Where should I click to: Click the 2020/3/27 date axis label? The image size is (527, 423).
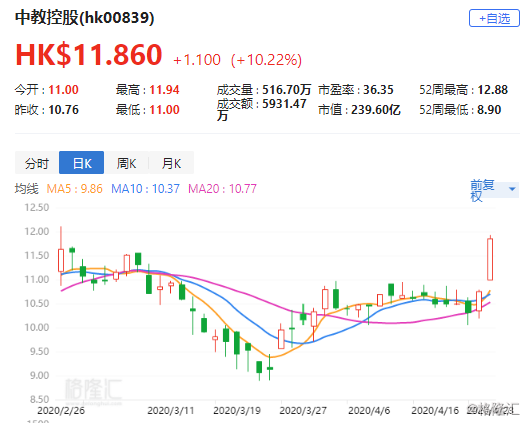303,410
